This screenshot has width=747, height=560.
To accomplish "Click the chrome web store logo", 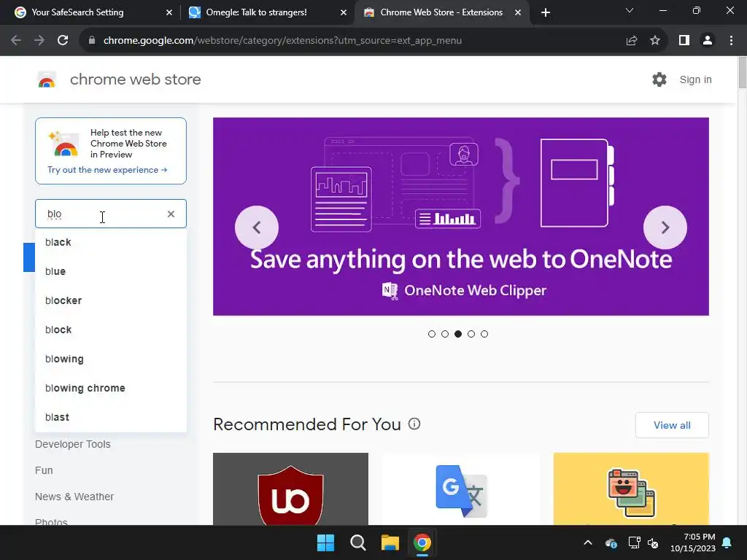I will pyautogui.click(x=47, y=79).
